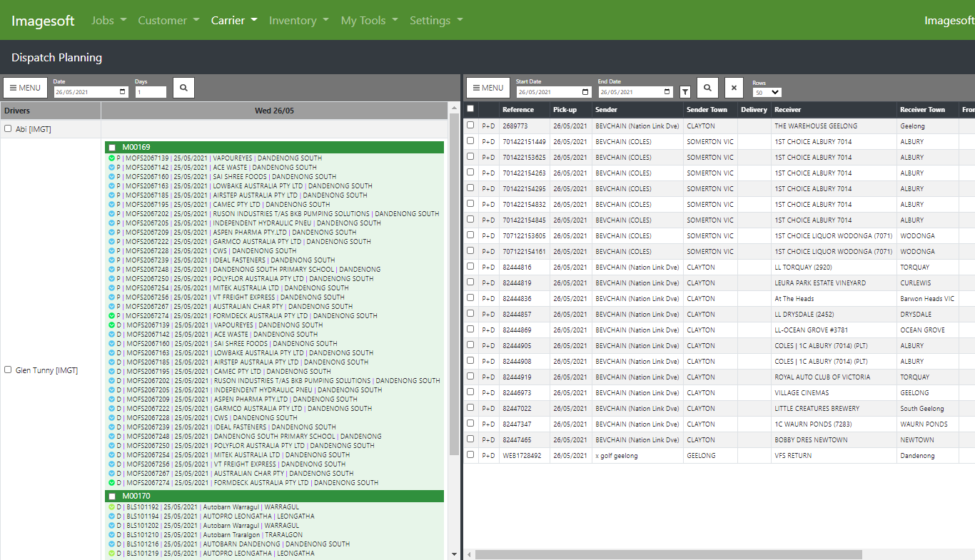Screen dimensions: 975x560
Task: Sort by the Pick-up column header
Action: 565,110
